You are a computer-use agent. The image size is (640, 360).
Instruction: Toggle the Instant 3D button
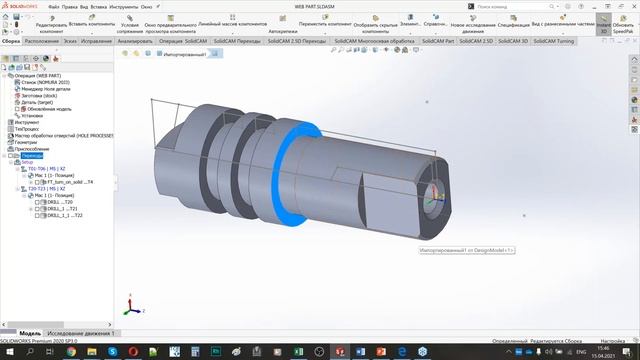[604, 24]
